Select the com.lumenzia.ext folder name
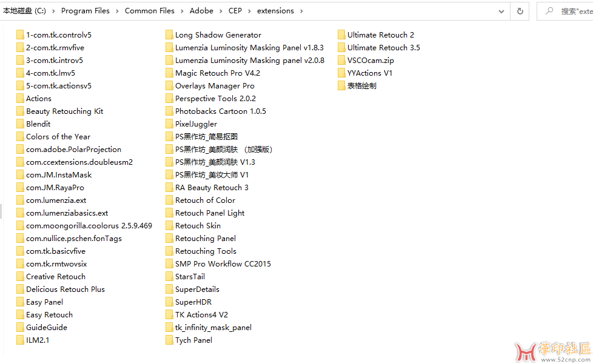Screen dimensions: 593x364 [x=56, y=200]
